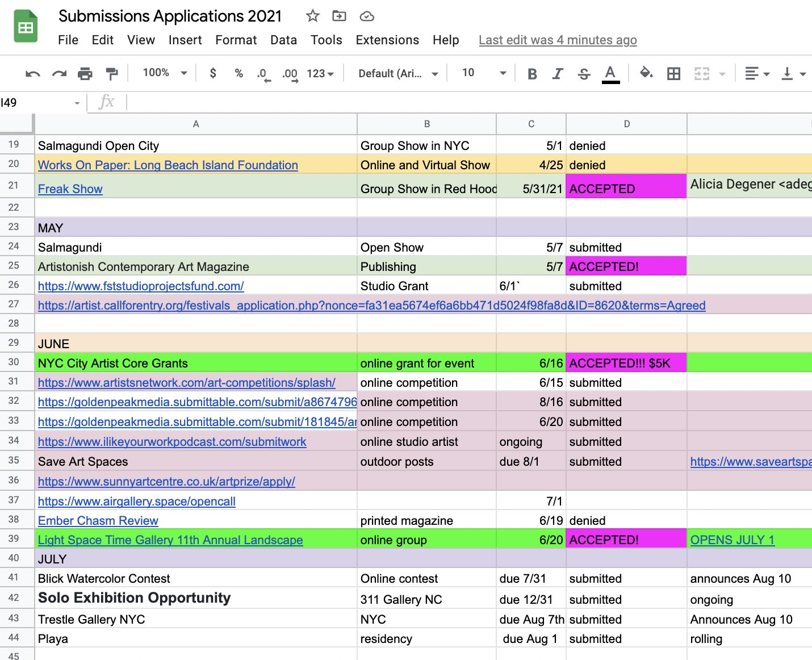The image size is (812, 660).
Task: Activate the paint format tool
Action: (x=112, y=73)
